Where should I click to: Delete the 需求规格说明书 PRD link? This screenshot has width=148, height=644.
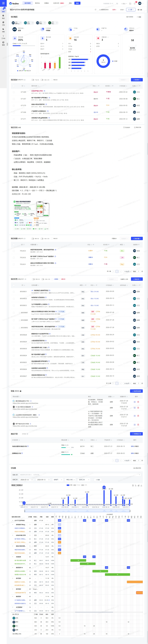tap(138, 402)
